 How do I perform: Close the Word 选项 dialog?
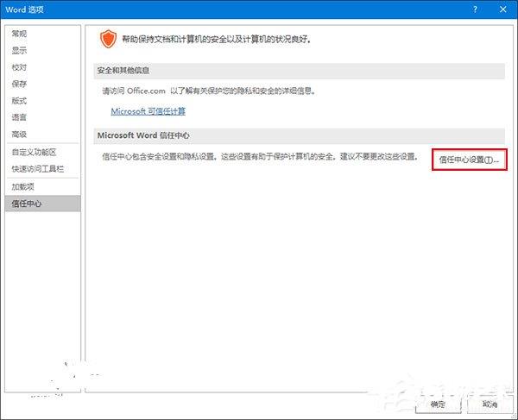click(x=502, y=9)
